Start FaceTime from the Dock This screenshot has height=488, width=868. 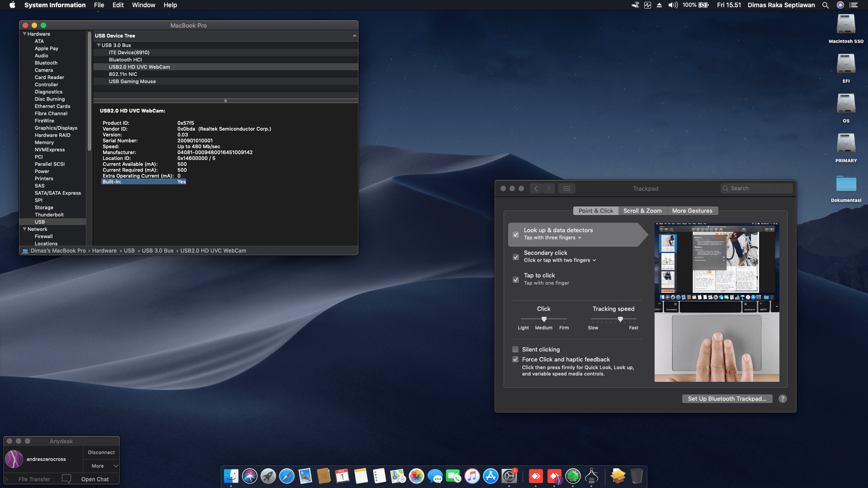(x=453, y=476)
